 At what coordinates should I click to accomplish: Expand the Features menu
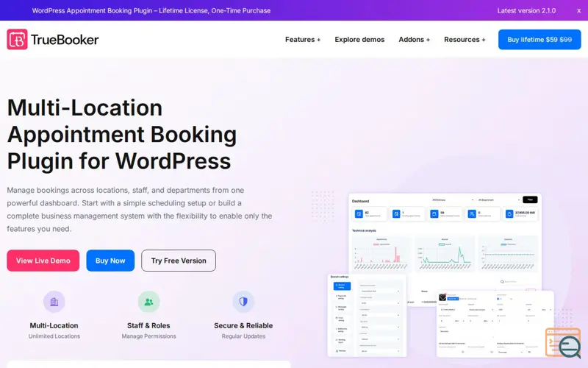(x=303, y=40)
